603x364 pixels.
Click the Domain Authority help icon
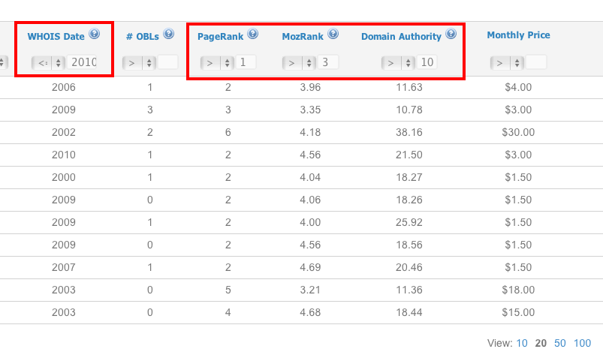pyautogui.click(x=451, y=34)
